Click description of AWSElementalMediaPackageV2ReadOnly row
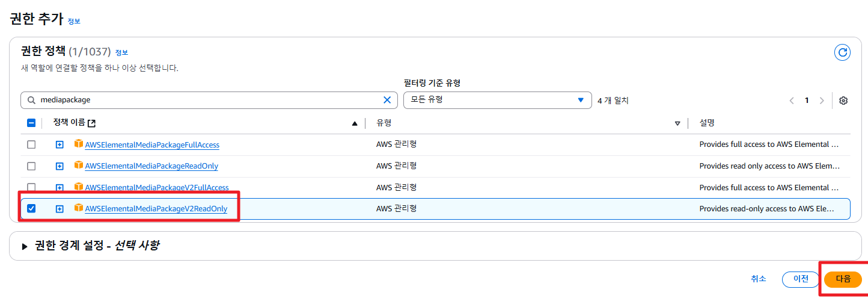 point(767,208)
